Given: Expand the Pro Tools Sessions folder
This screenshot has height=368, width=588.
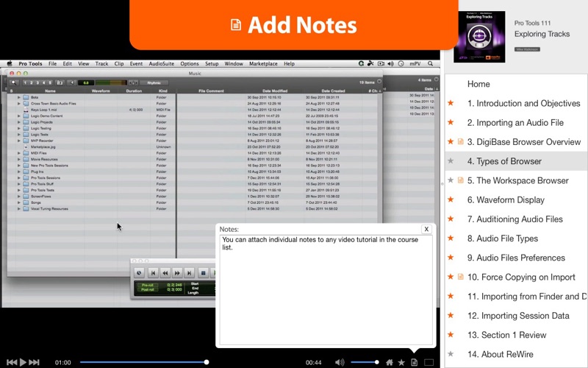Looking at the screenshot, I should tap(19, 178).
